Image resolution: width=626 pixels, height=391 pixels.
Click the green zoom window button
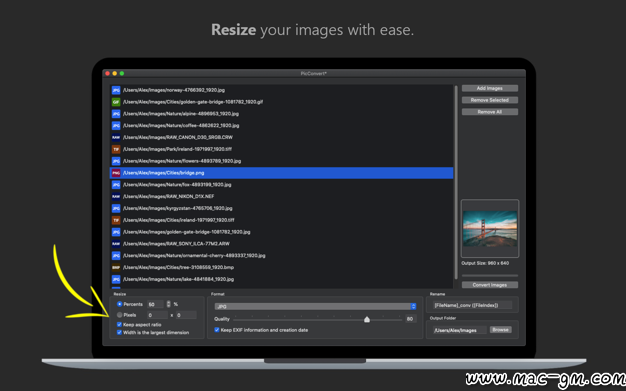122,73
